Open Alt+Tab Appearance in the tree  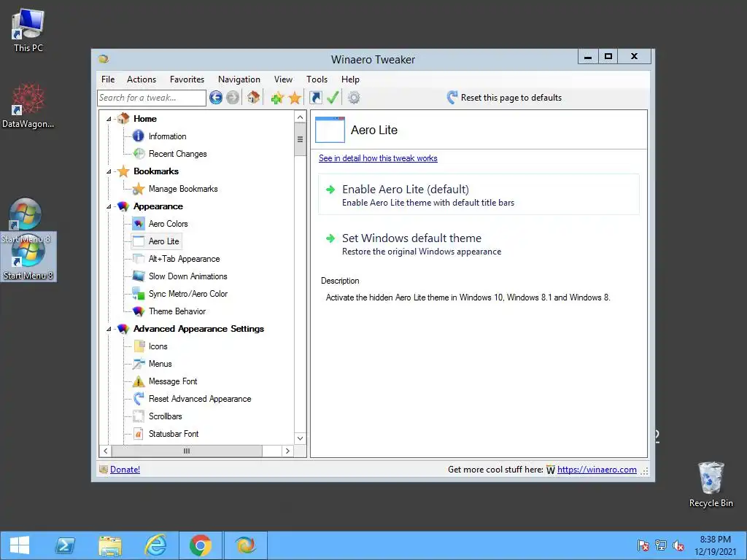coord(184,259)
